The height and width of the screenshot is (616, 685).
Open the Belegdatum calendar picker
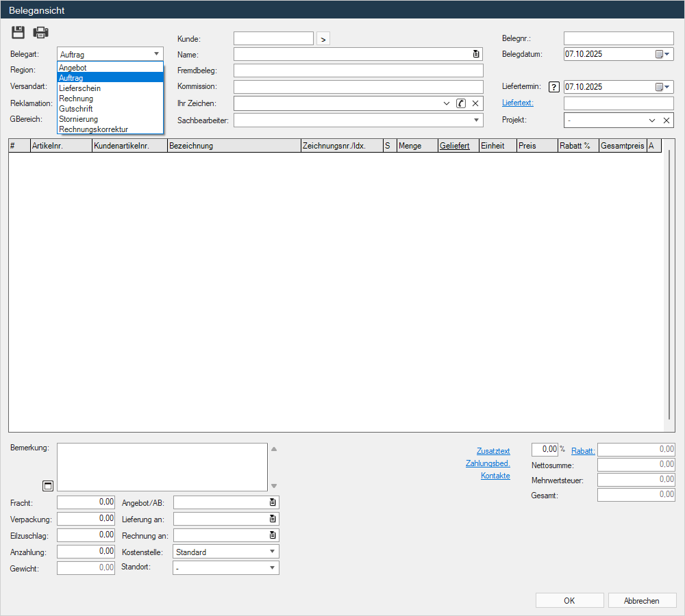[662, 54]
